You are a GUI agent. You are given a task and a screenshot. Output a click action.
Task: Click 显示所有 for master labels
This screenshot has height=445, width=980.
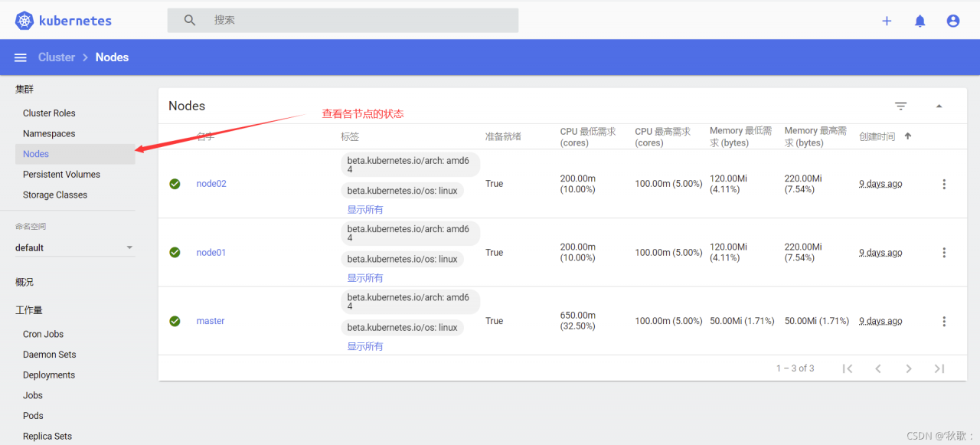365,346
